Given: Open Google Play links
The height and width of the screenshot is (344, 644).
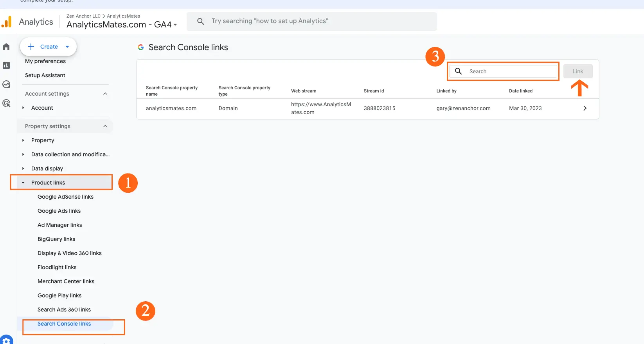Looking at the screenshot, I should (x=59, y=295).
